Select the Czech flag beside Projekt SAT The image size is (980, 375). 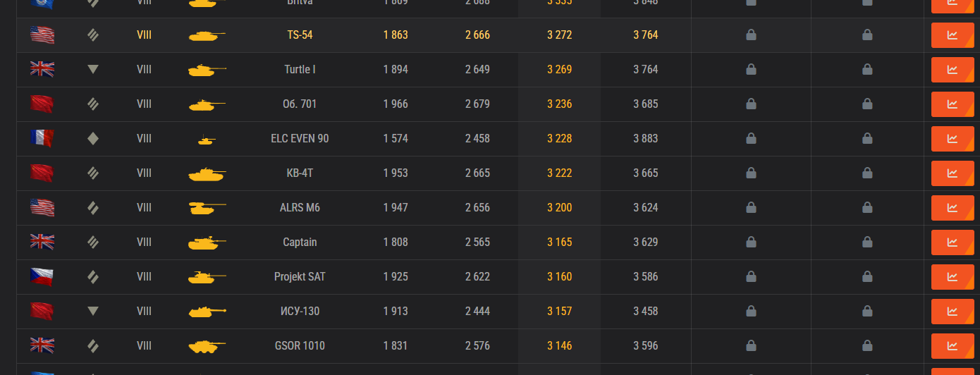point(42,276)
